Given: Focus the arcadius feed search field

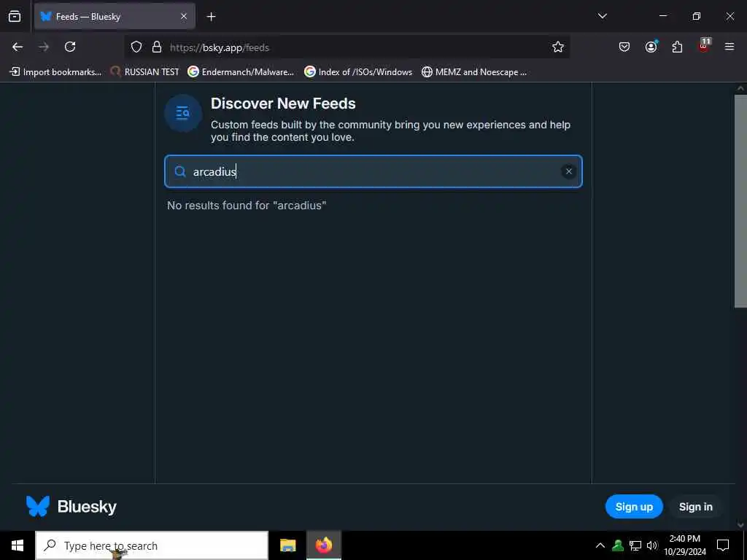Looking at the screenshot, I should [x=373, y=171].
